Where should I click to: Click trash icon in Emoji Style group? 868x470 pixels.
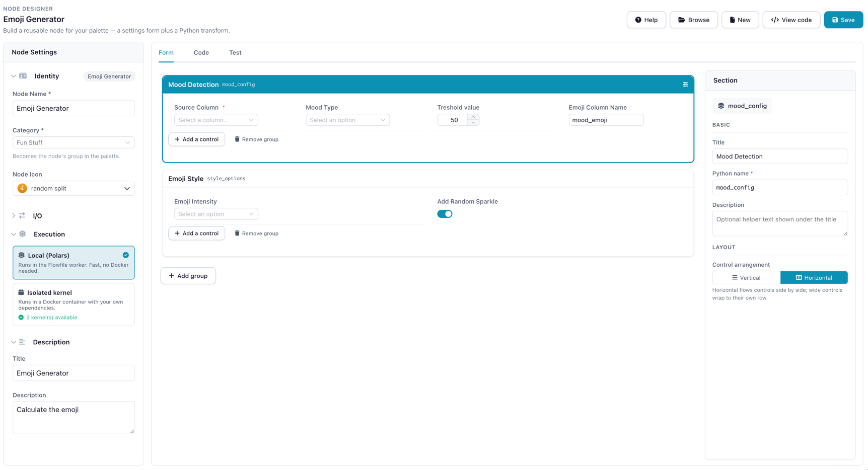coord(237,233)
